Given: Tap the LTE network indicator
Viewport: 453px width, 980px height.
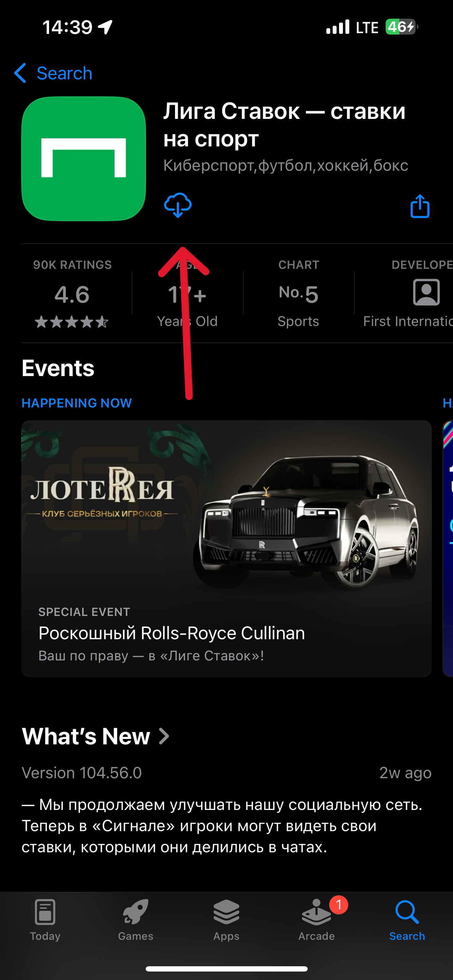Looking at the screenshot, I should coord(367,28).
